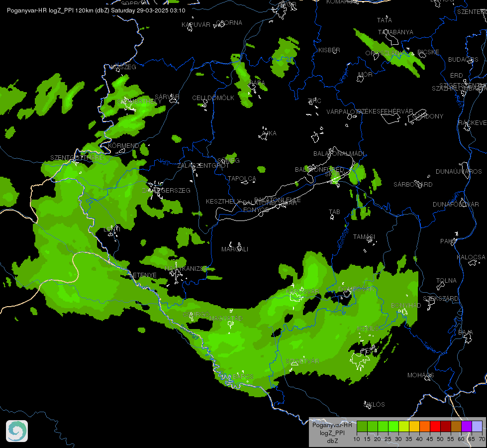
Task: Click the 'ZIRC' label
Action: [314, 101]
